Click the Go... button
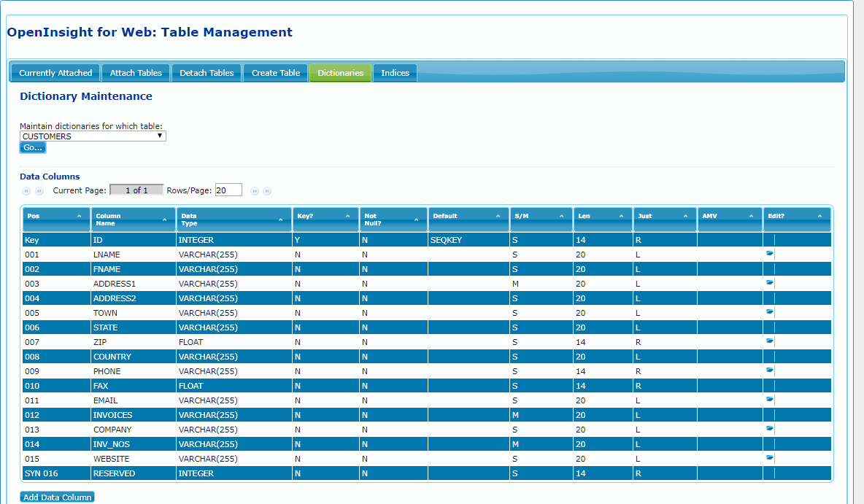This screenshot has width=864, height=504. (33, 147)
